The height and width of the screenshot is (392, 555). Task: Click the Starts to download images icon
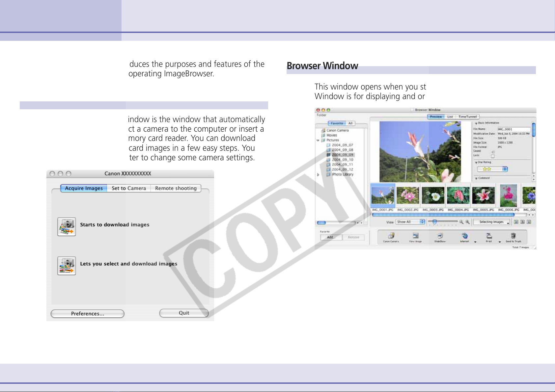coord(67,226)
